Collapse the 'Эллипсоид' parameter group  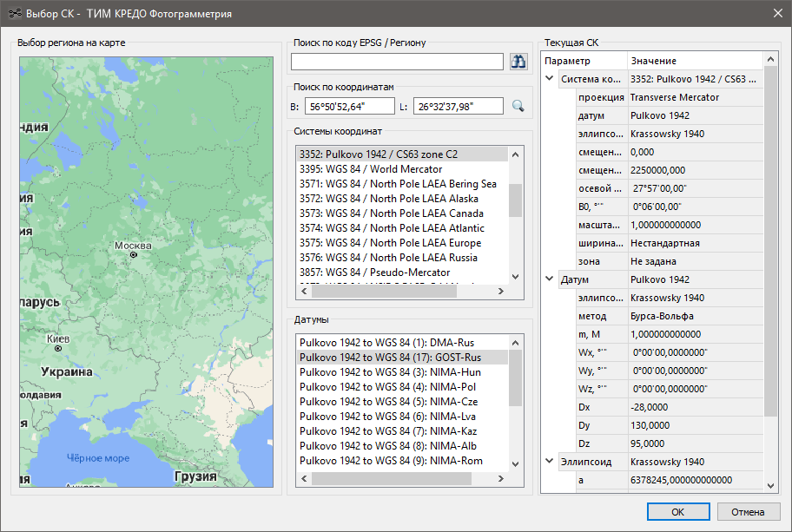coord(550,462)
